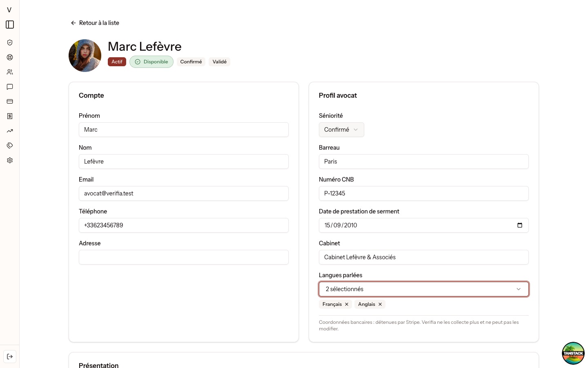Click the Barreau input field
This screenshot has height=368, width=588.
coord(424,162)
